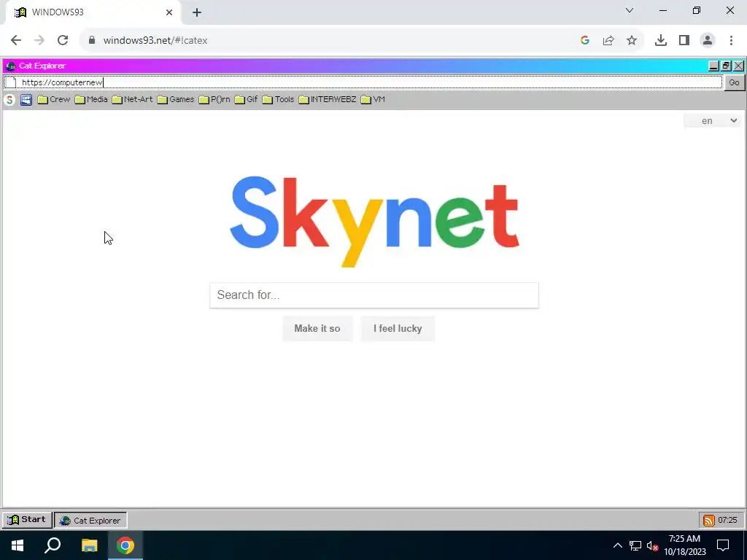
Task: Reload the page in Chrome
Action: tap(63, 41)
